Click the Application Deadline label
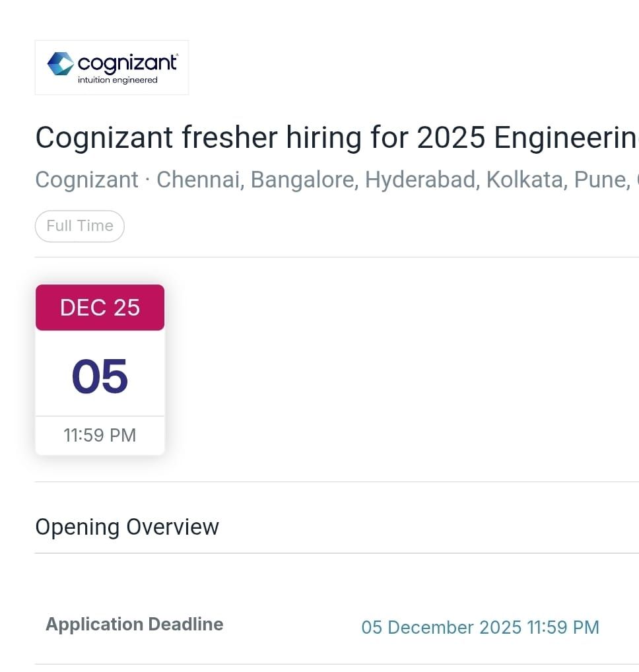639x672 pixels. (134, 624)
